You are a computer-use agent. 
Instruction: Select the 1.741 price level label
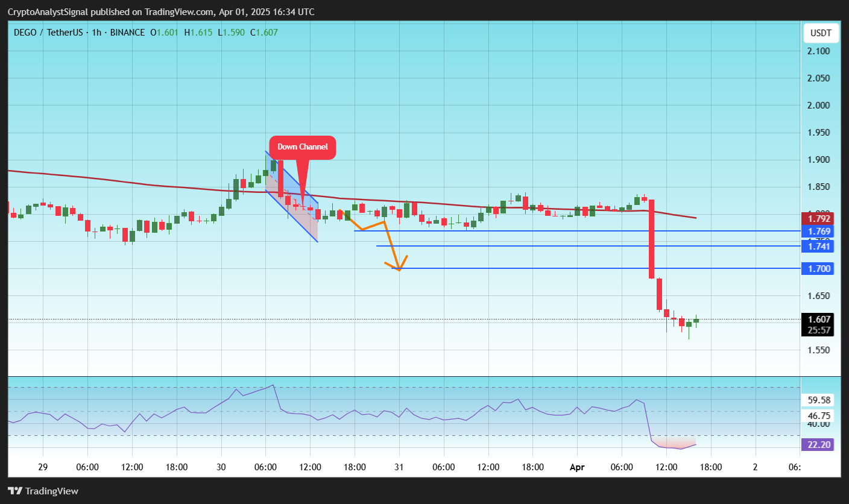[x=818, y=246]
